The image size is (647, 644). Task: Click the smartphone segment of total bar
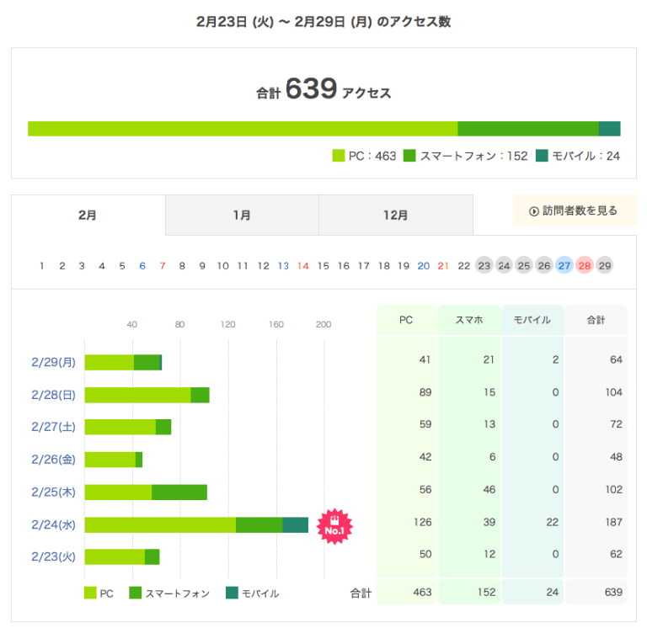pos(528,129)
